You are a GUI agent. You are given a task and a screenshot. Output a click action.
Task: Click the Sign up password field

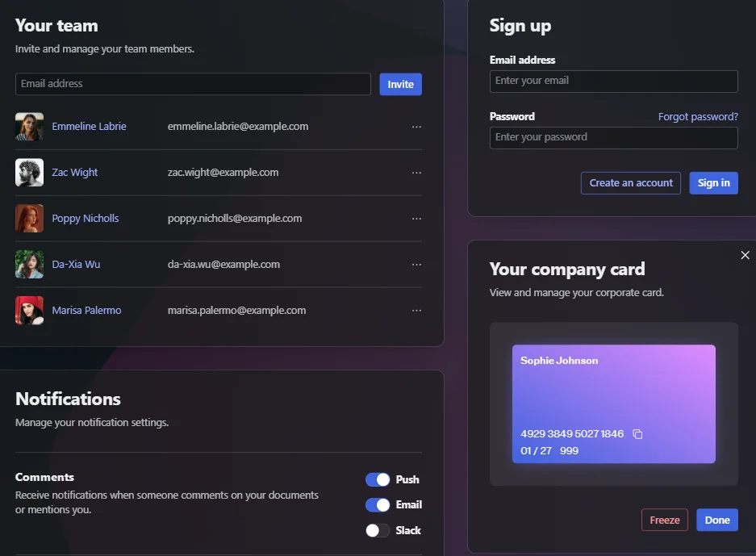[x=613, y=138]
